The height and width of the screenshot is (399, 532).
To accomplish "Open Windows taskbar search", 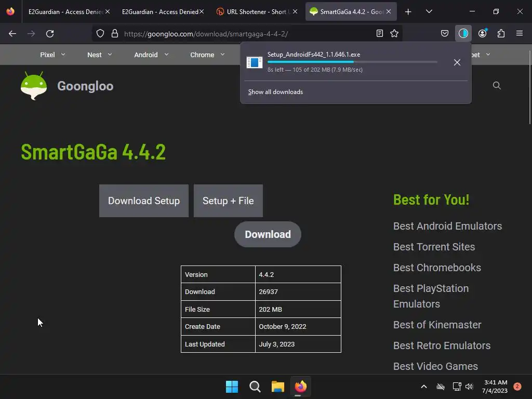I will coord(255,387).
